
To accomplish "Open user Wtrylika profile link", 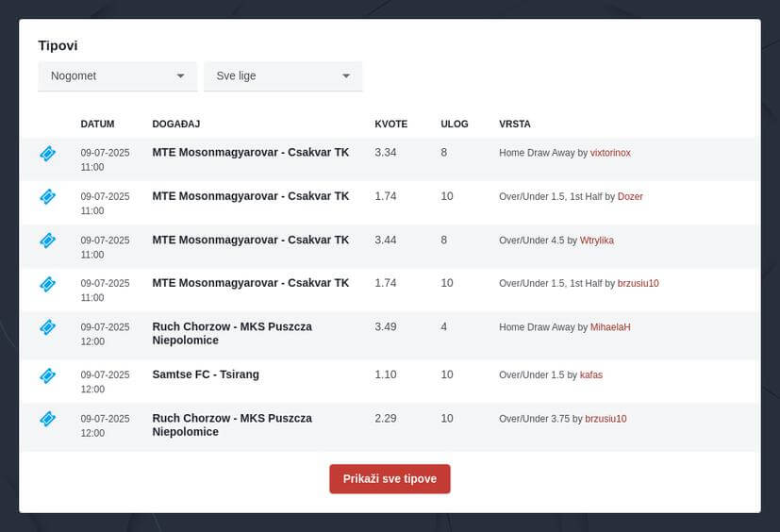I will click(597, 241).
